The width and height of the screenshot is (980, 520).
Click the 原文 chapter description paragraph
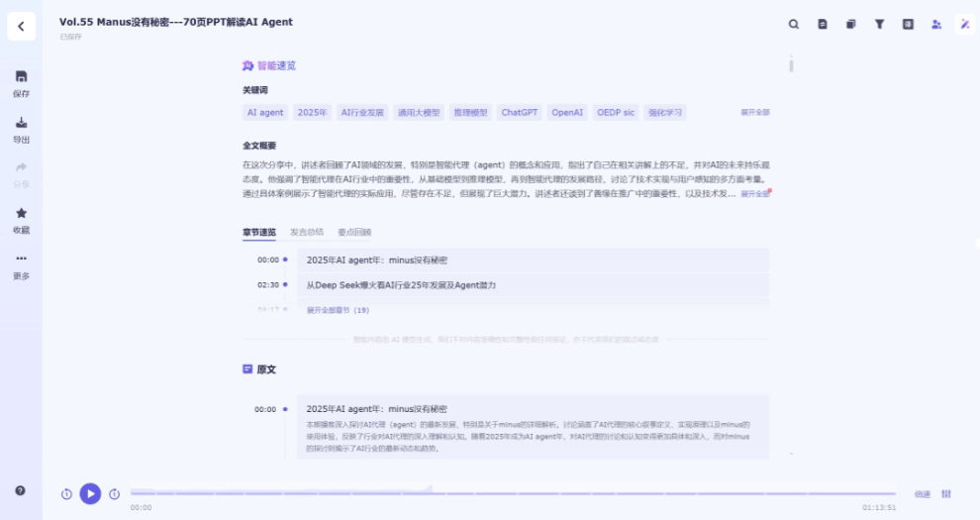point(529,436)
